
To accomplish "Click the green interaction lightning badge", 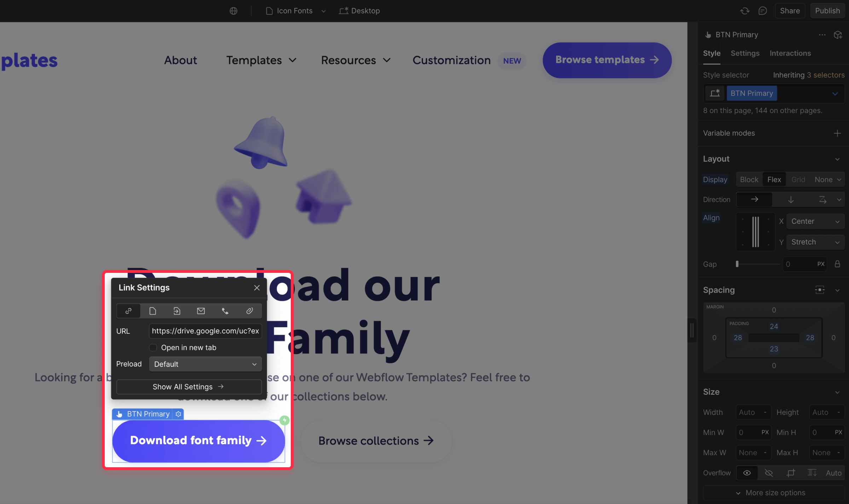I will [284, 420].
